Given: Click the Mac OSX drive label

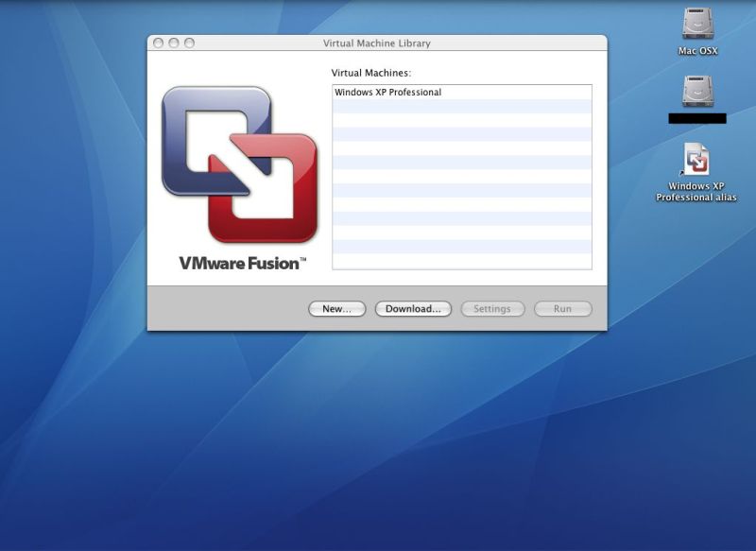Looking at the screenshot, I should 697,51.
